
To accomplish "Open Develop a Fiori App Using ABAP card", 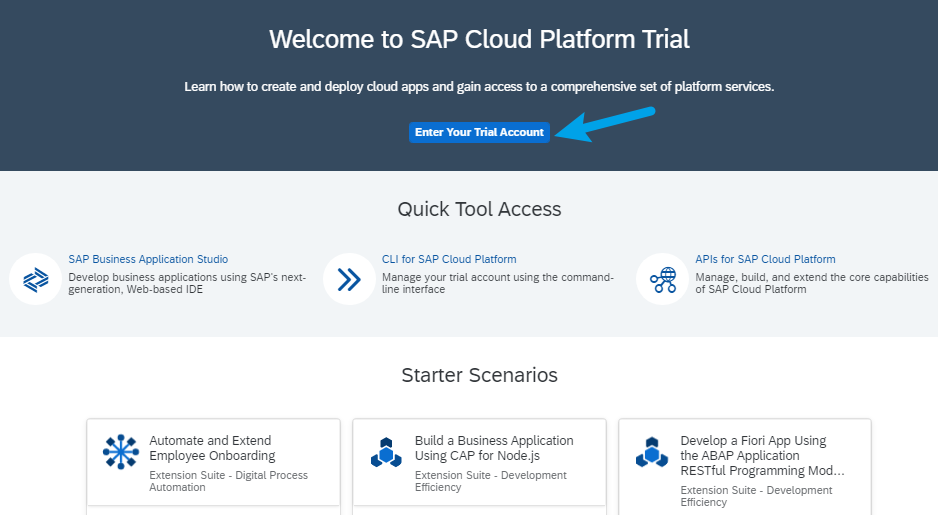I will click(745, 467).
